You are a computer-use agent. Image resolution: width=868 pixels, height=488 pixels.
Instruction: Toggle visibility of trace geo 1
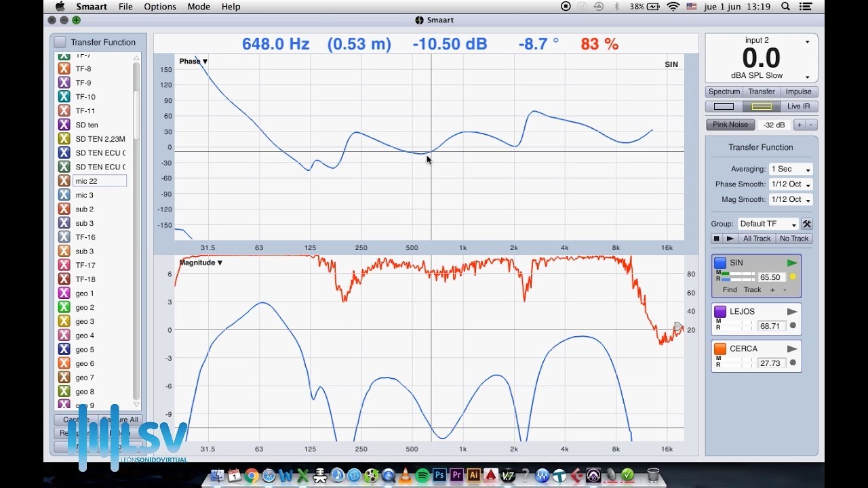point(64,293)
